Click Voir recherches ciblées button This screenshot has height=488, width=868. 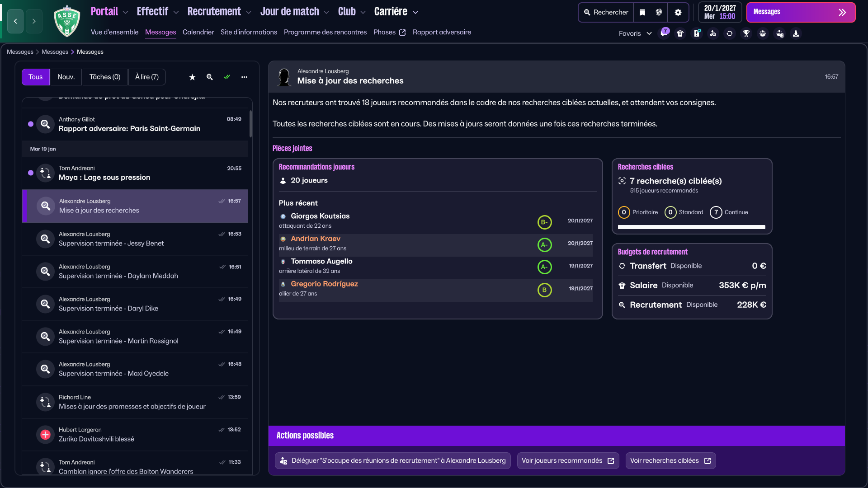click(x=670, y=460)
